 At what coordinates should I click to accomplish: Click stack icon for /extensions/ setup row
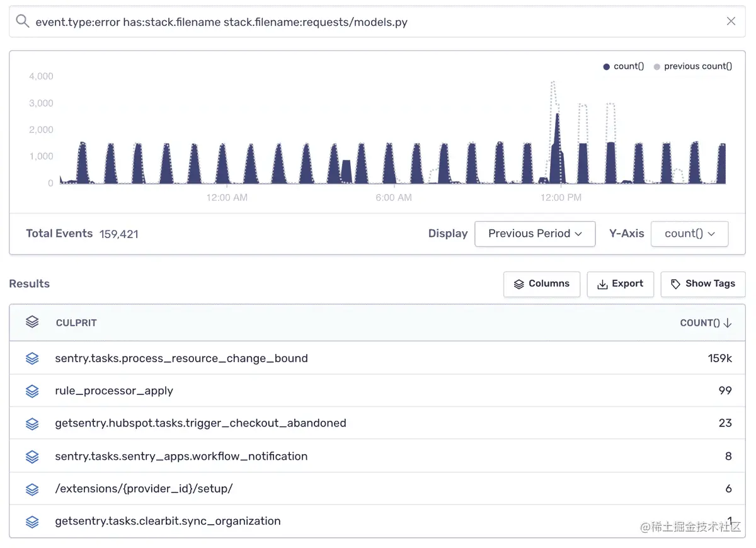click(32, 489)
